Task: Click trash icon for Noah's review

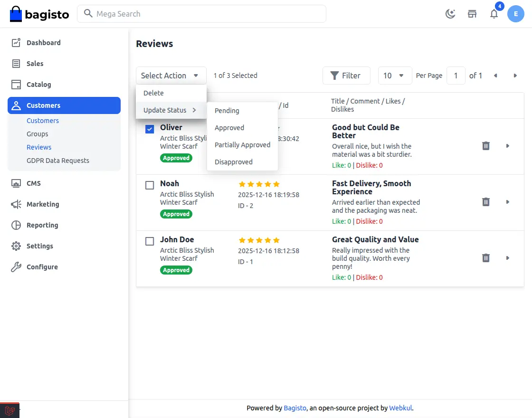Action: pos(485,202)
